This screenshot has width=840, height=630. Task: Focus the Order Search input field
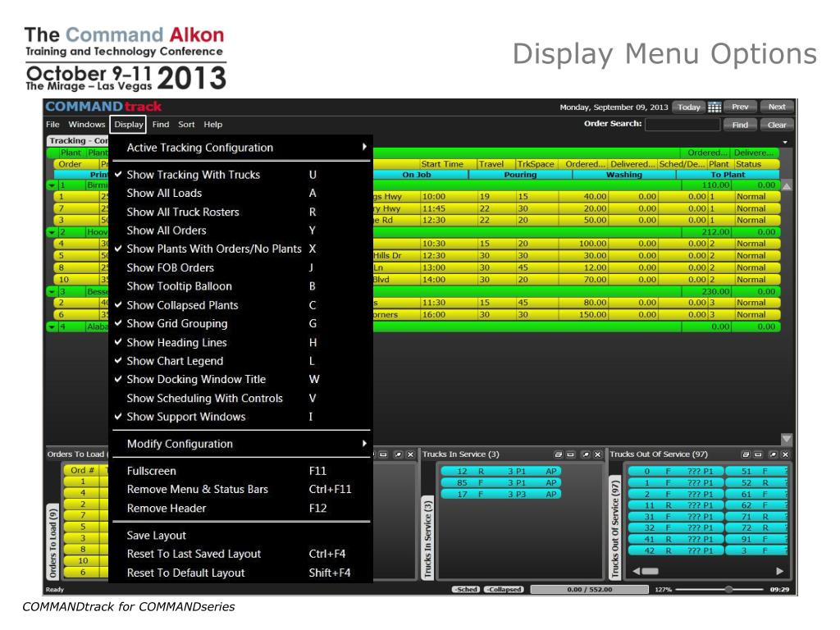(682, 125)
